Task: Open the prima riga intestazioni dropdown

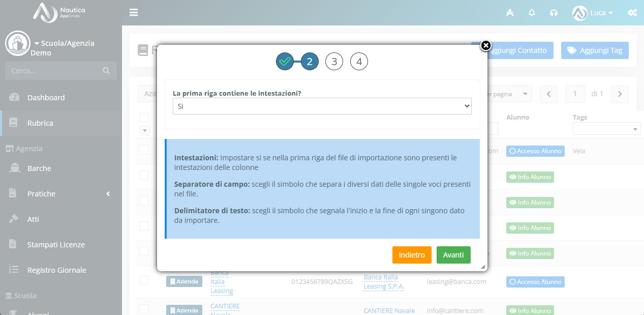Action: point(322,106)
